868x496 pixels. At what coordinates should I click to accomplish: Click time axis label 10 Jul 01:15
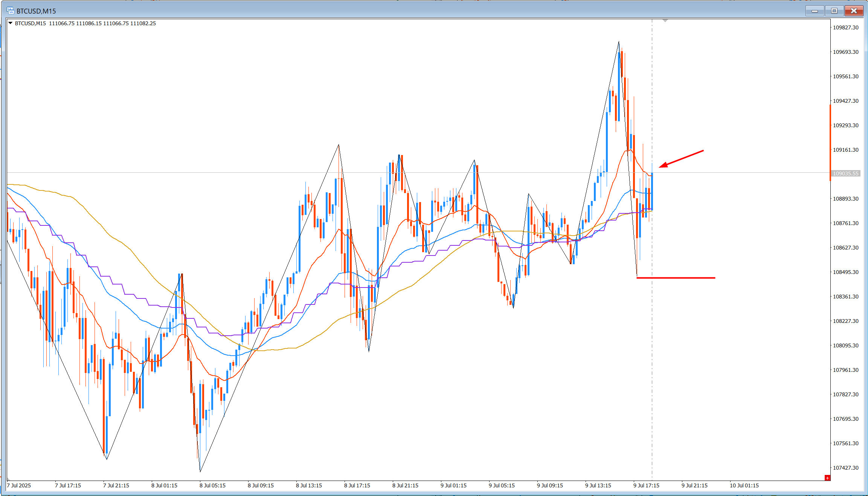[x=744, y=485]
